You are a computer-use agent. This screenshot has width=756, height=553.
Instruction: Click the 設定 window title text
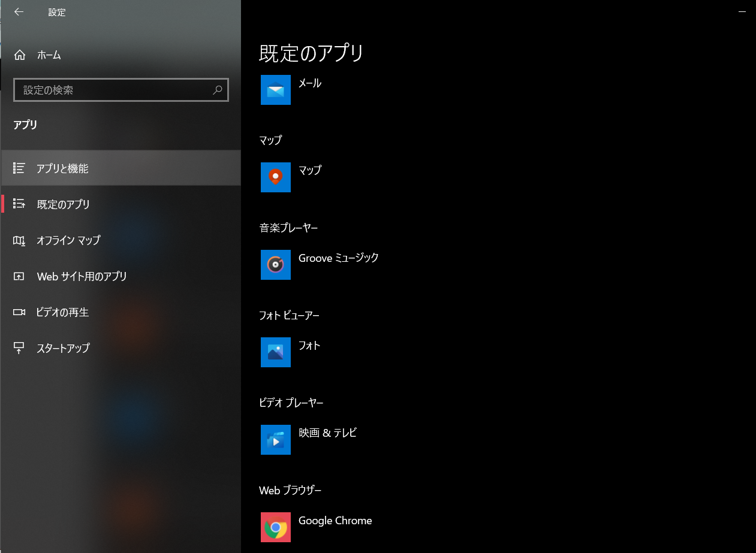coord(57,12)
